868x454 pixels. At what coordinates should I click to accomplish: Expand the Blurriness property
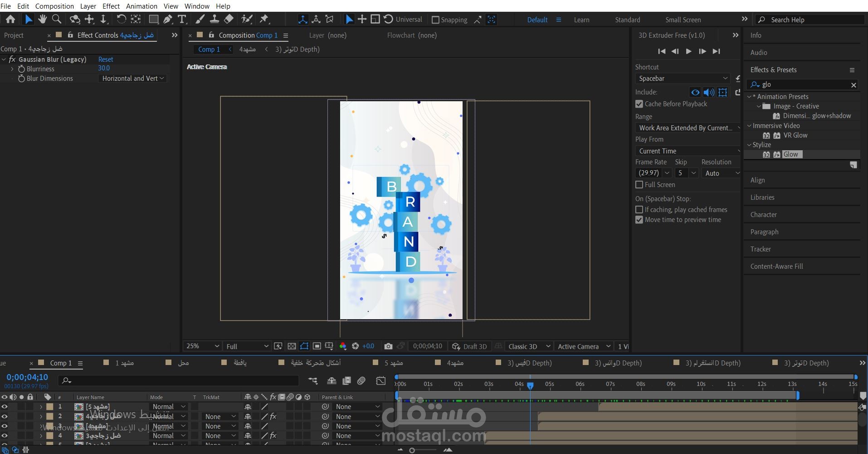point(12,69)
